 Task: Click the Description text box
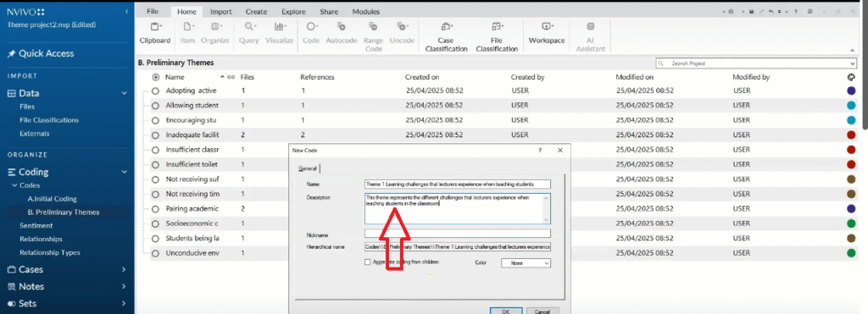click(457, 208)
